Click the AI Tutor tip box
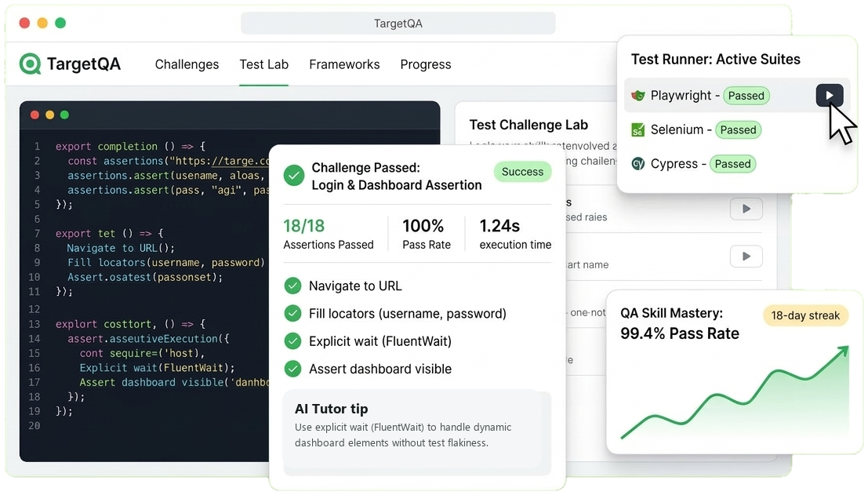Image resolution: width=868 pixels, height=495 pixels. [417, 432]
